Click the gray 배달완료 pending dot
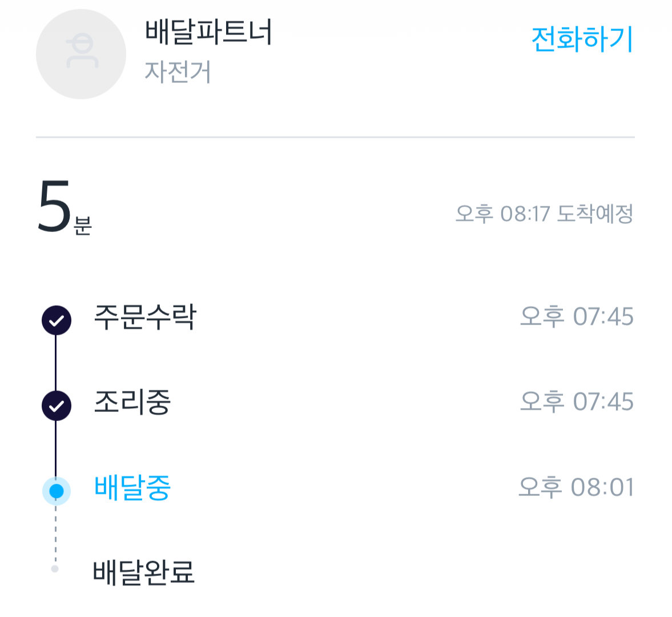This screenshot has width=672, height=617. coord(55,568)
